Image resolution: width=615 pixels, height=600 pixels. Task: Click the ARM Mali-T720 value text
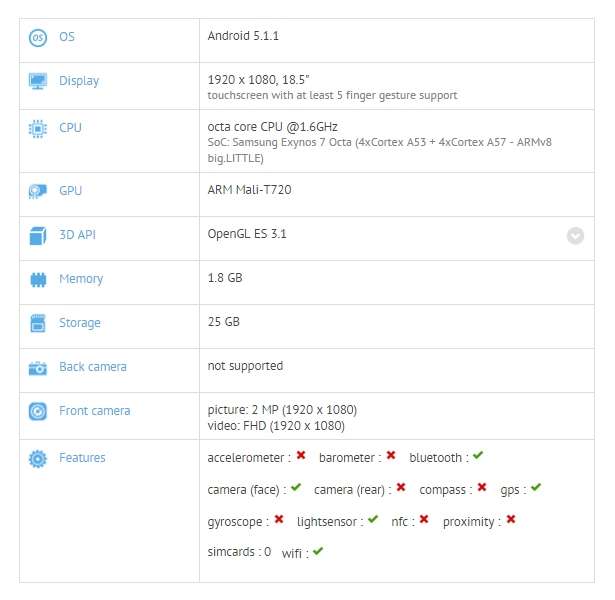point(249,190)
